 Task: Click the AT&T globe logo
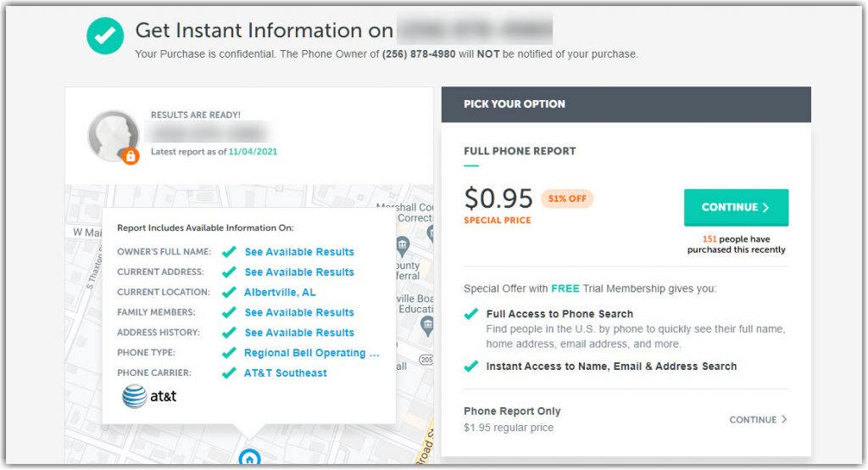tap(135, 396)
